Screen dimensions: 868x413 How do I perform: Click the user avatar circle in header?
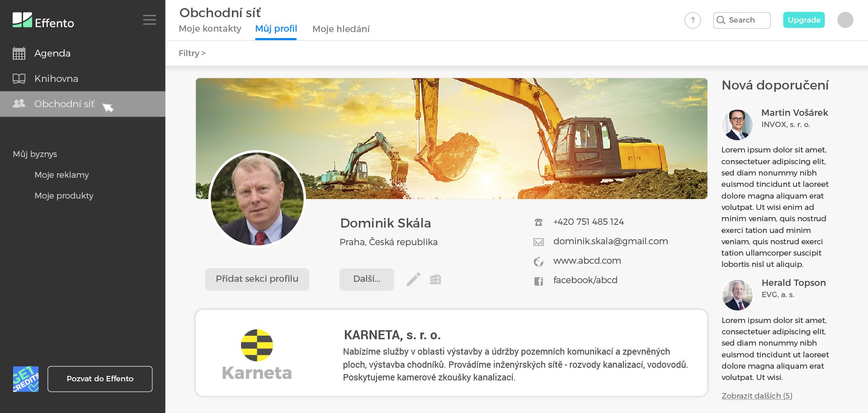[845, 20]
